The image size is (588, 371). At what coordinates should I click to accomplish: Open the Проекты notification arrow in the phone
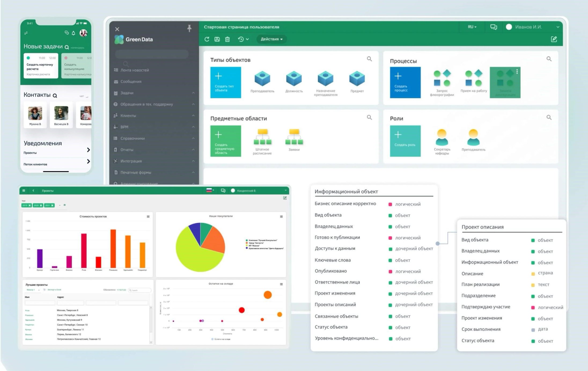pos(88,150)
